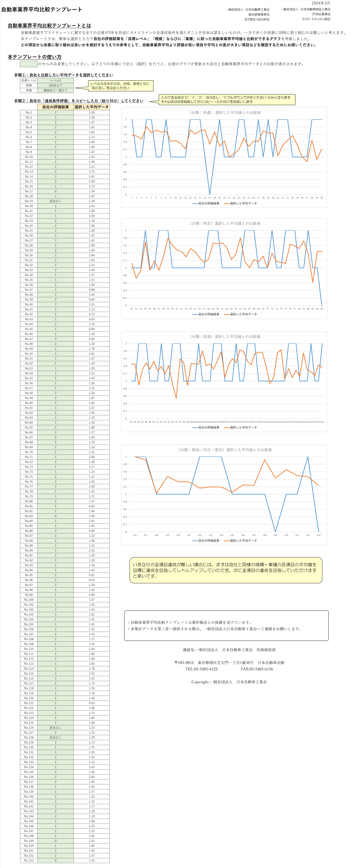This screenshot has height=868, width=353.
Task: Click the heading 自動車業界平均比較テンプレートとは
Action: (49, 26)
